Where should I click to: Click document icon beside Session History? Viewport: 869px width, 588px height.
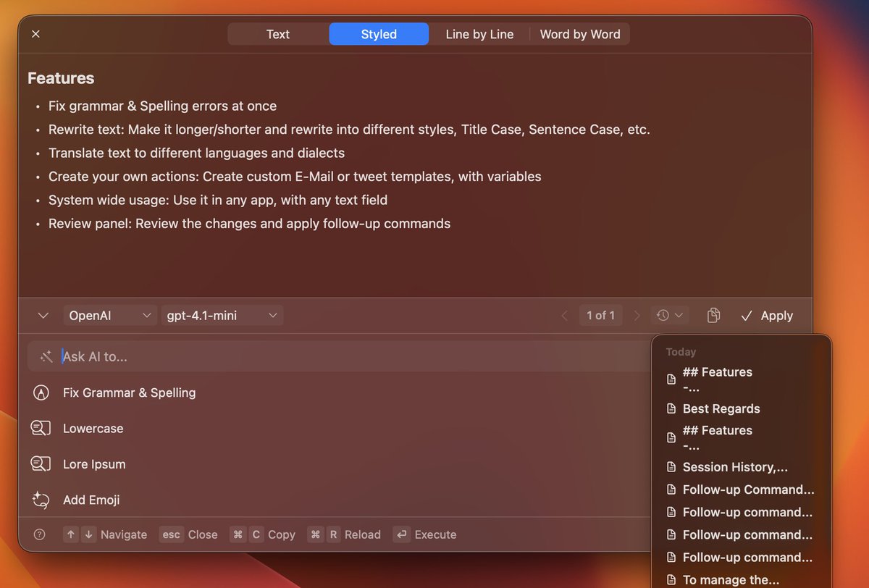pyautogui.click(x=671, y=467)
